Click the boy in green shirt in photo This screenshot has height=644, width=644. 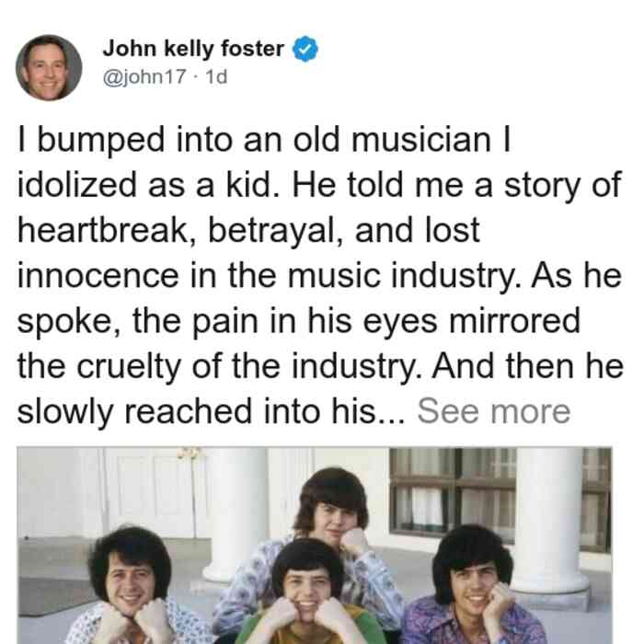(309, 593)
